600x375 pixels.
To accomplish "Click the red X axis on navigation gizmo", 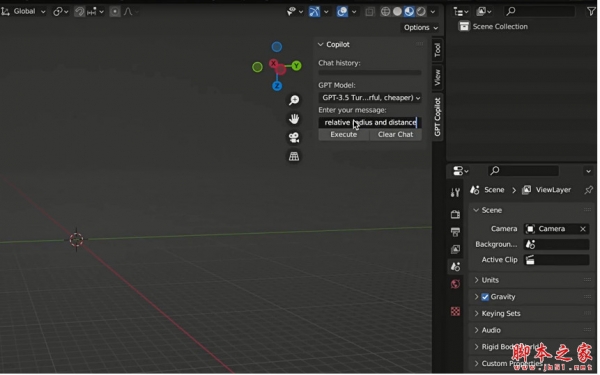I will [274, 64].
